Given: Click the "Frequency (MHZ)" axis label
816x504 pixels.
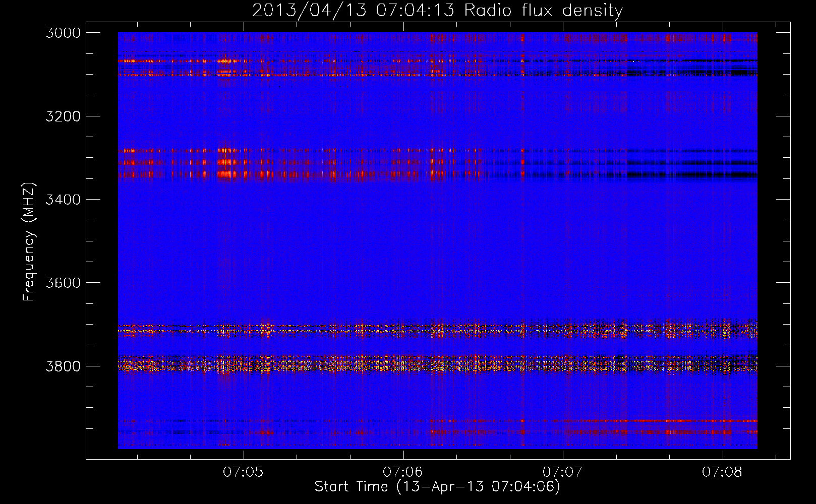Looking at the screenshot, I should click(29, 242).
